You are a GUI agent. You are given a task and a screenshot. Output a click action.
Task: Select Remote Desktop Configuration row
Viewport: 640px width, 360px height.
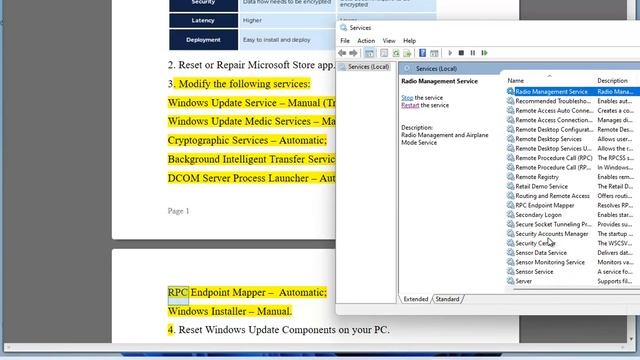(573, 129)
